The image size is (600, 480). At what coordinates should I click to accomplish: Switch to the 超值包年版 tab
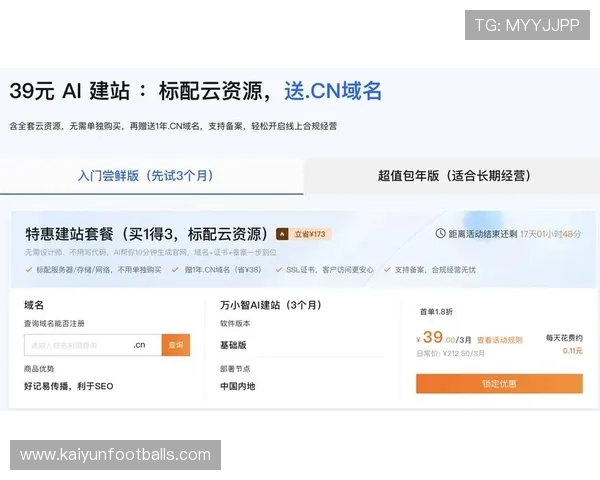(x=454, y=176)
